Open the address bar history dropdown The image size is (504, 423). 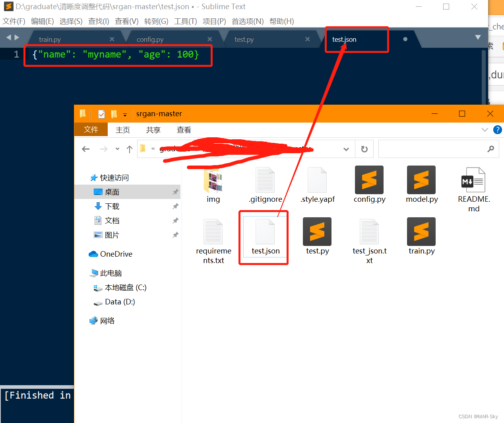click(346, 149)
